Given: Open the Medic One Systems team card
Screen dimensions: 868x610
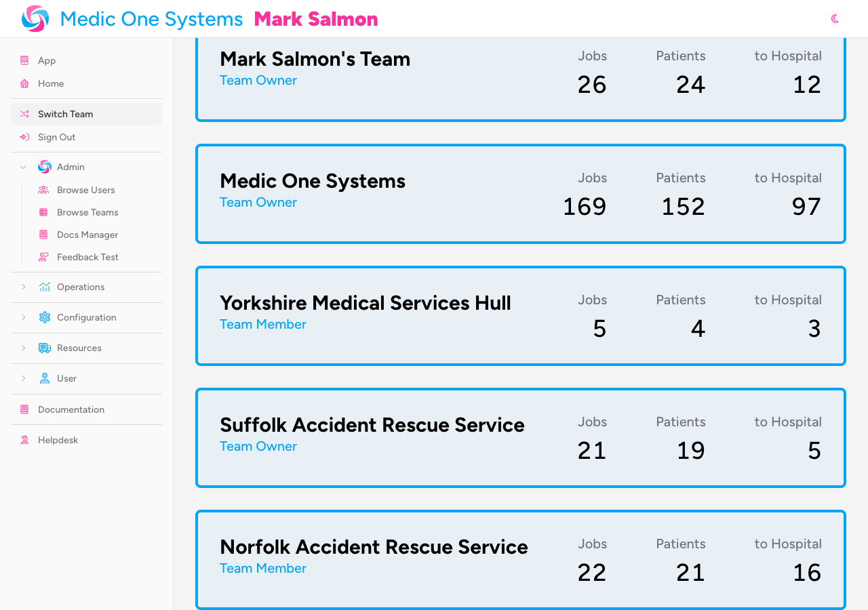Looking at the screenshot, I should (x=521, y=194).
